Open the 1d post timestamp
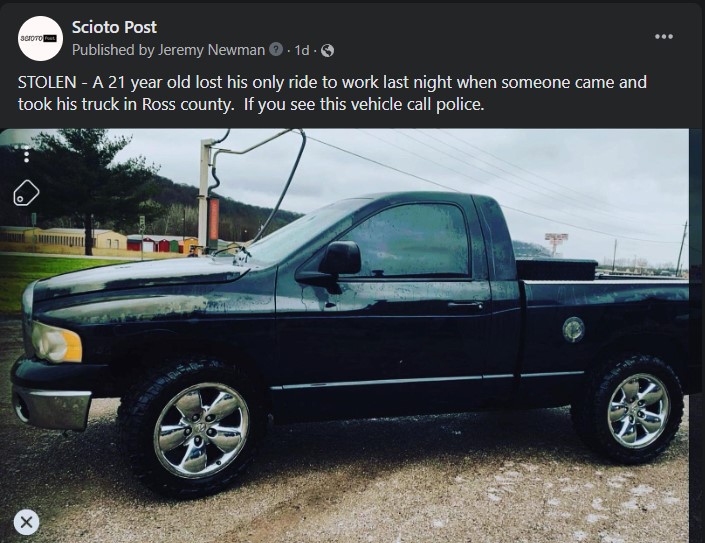This screenshot has height=543, width=705. [x=302, y=50]
